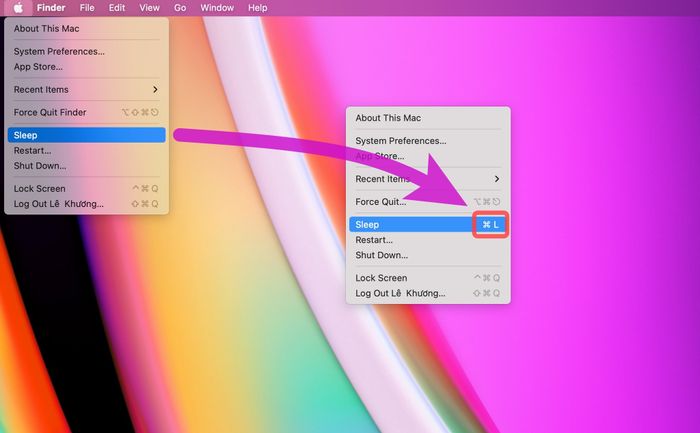700x433 pixels.
Task: Choose About This Mac in right menu
Action: [428, 118]
